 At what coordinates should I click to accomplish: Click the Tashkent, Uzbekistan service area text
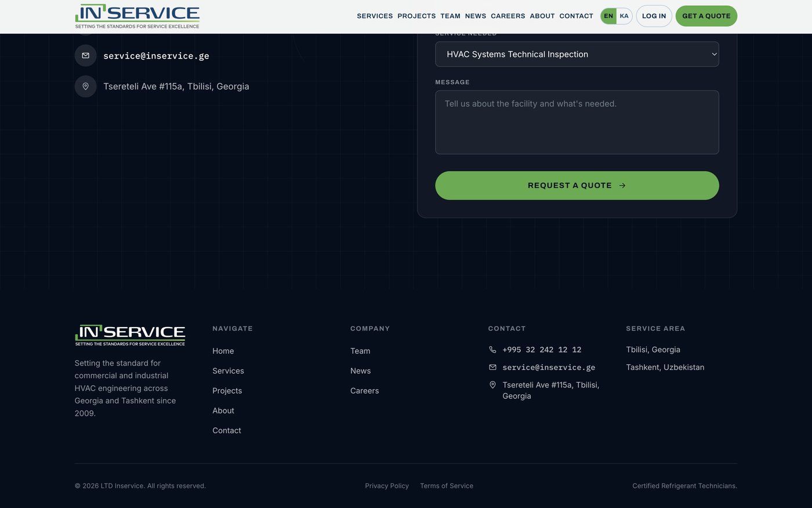665,367
